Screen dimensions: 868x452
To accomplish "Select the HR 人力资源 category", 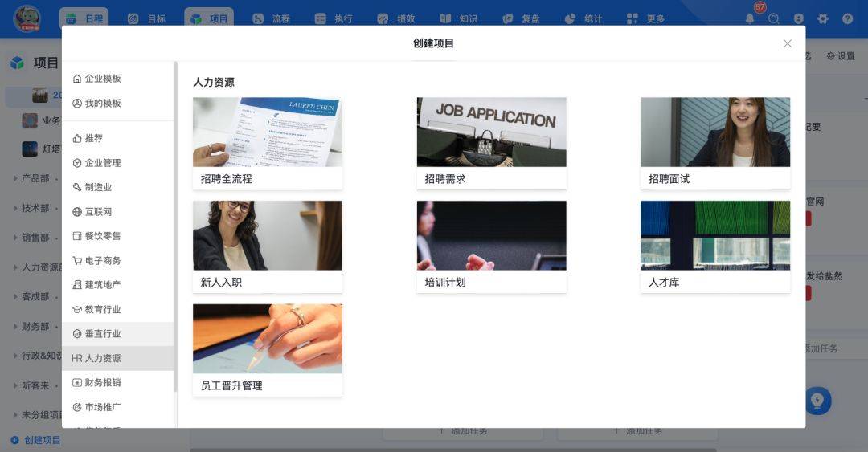I will (x=117, y=358).
